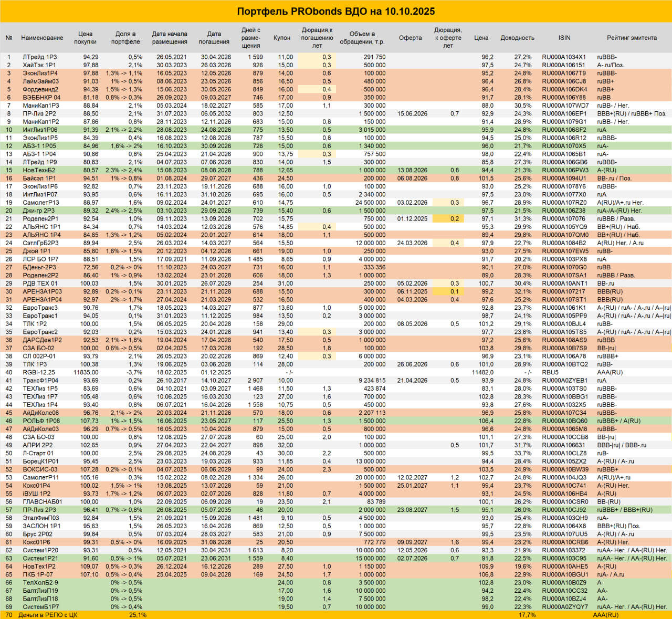This screenshot has height=619, width=672.
Task: Click the title 'Портфель PRObonds ВДО на 10.10.2025'
Action: [x=336, y=12]
